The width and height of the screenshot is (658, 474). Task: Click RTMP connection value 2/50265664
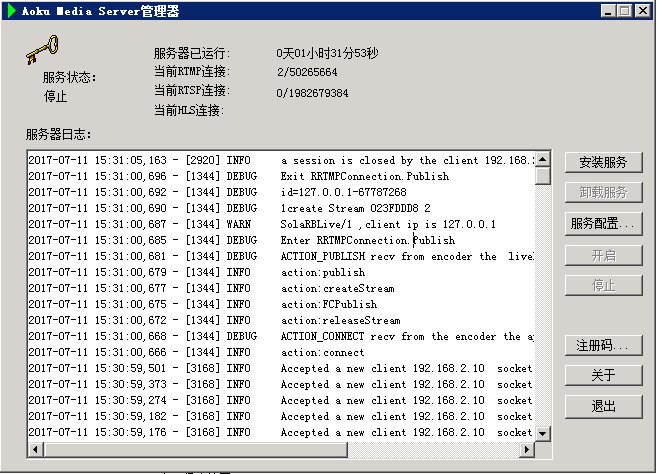point(307,72)
